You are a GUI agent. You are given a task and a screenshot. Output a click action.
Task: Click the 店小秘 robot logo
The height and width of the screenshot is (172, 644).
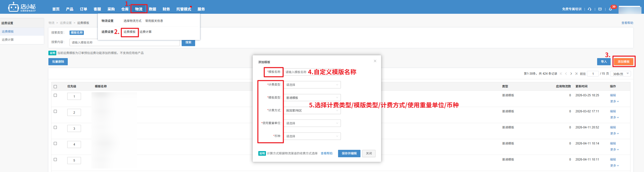14,7
